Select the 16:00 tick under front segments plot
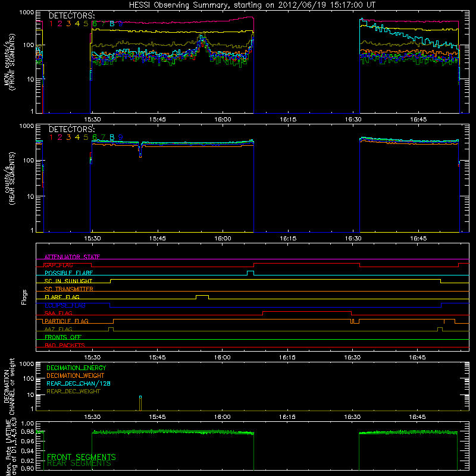The height and width of the screenshot is (476, 476). point(223,120)
